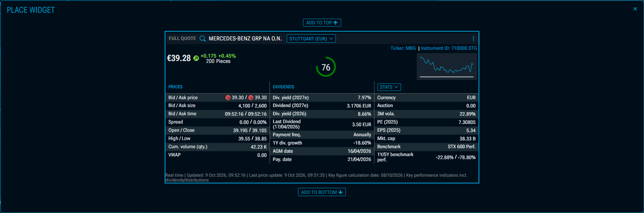Click the red ask price down indicator

[251, 98]
